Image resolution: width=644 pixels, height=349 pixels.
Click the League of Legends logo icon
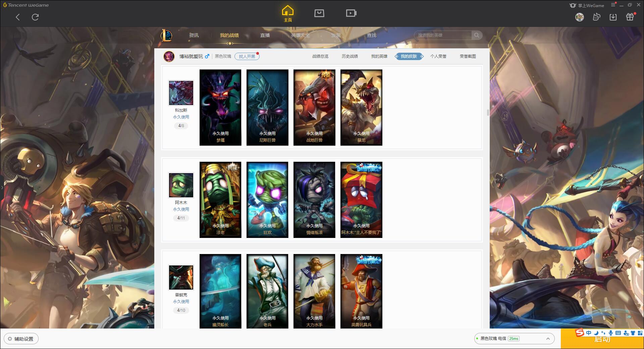pyautogui.click(x=167, y=35)
